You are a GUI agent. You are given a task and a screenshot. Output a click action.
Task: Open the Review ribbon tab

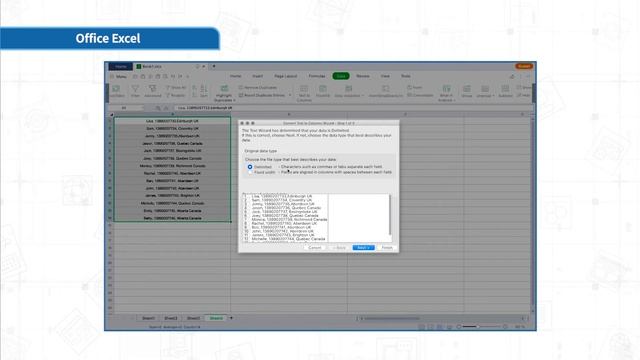point(363,76)
